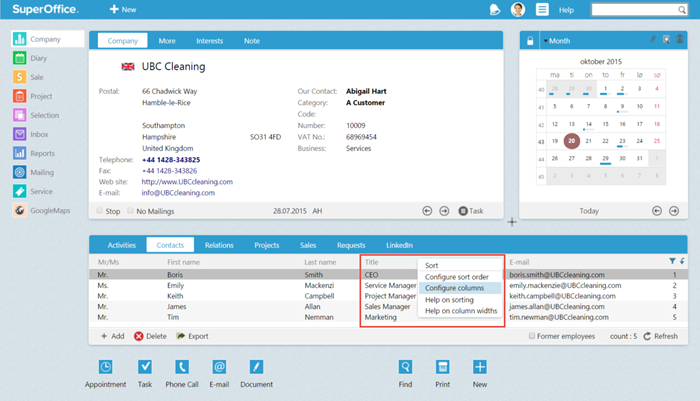Viewport: 700px width, 401px height.
Task: Open the Sale navigator icon
Action: click(20, 77)
